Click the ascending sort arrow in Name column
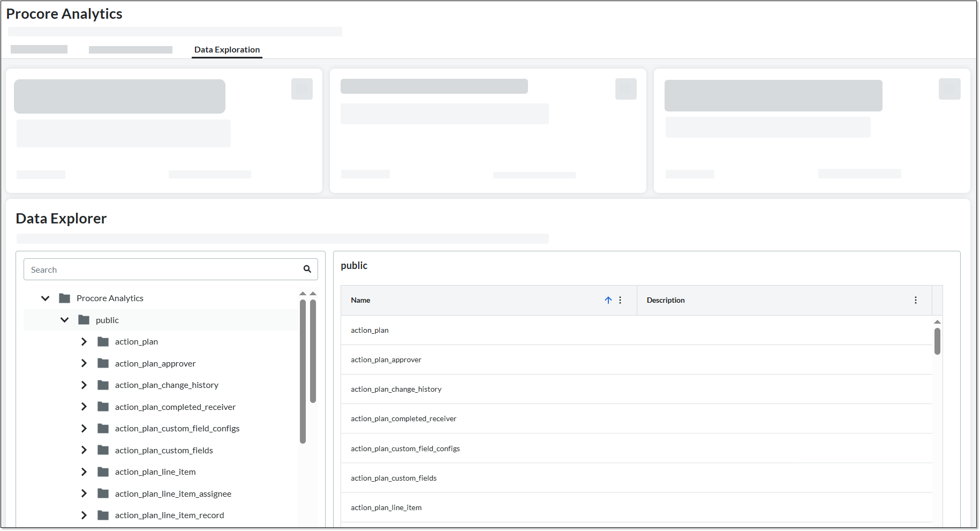This screenshot has height=531, width=980. click(608, 300)
